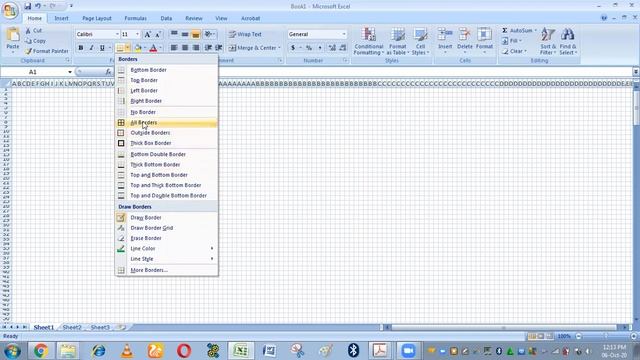This screenshot has height=360, width=640.
Task: Toggle Bottom Align highlighted button
Action: (x=196, y=34)
